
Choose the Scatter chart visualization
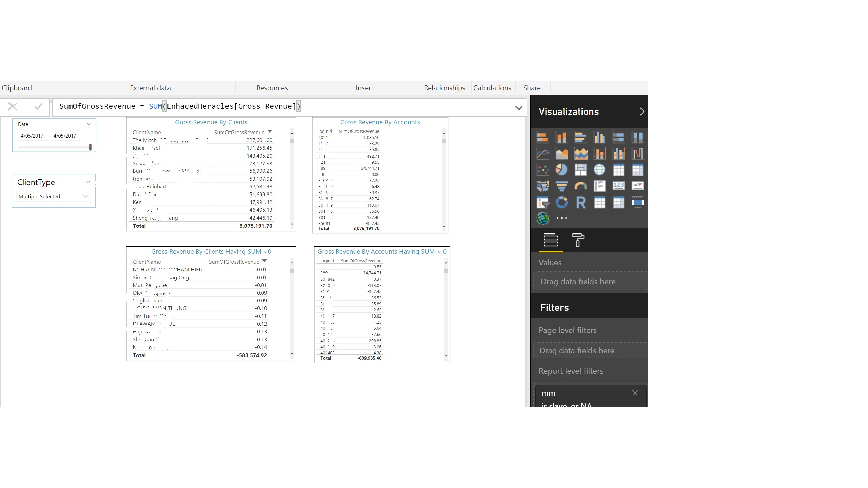pyautogui.click(x=542, y=170)
